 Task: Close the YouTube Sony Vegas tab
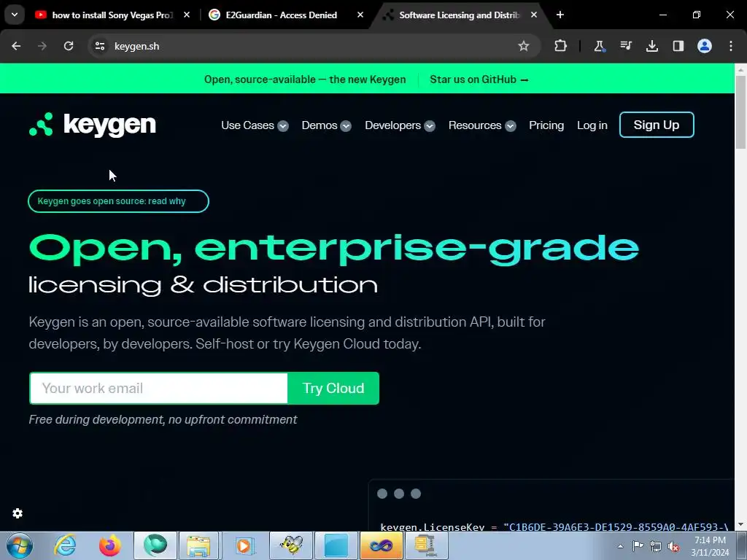tap(187, 15)
